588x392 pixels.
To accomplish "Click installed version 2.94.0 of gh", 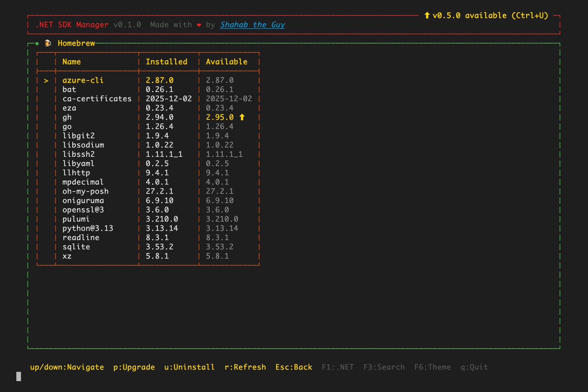I will click(160, 117).
